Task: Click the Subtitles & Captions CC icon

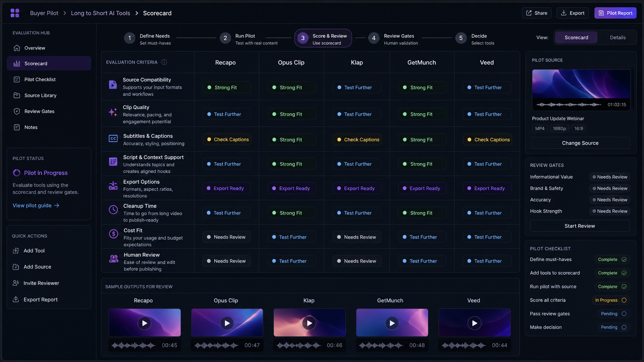Action: 113,138
